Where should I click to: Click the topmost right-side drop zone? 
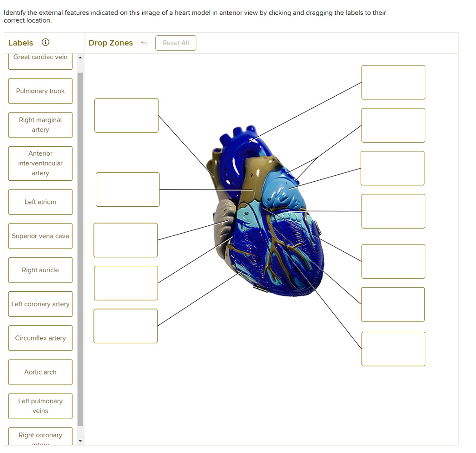pyautogui.click(x=393, y=82)
